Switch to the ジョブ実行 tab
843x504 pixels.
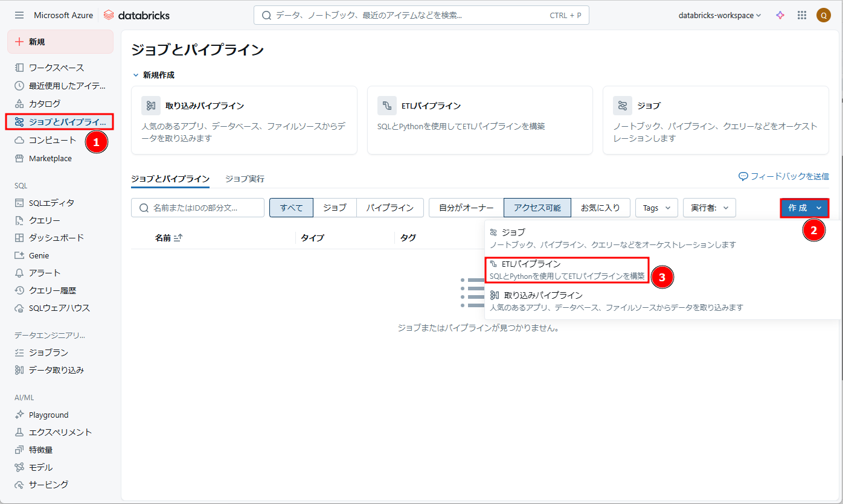point(245,179)
